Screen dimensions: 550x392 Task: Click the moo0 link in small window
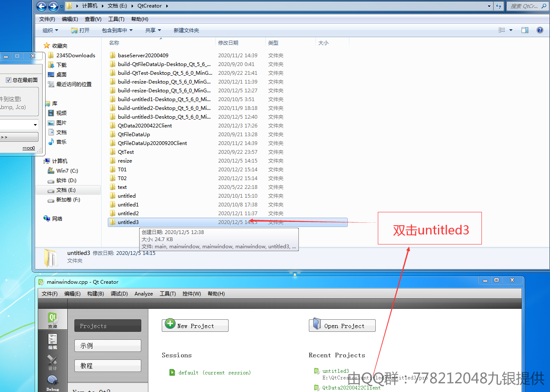point(29,148)
